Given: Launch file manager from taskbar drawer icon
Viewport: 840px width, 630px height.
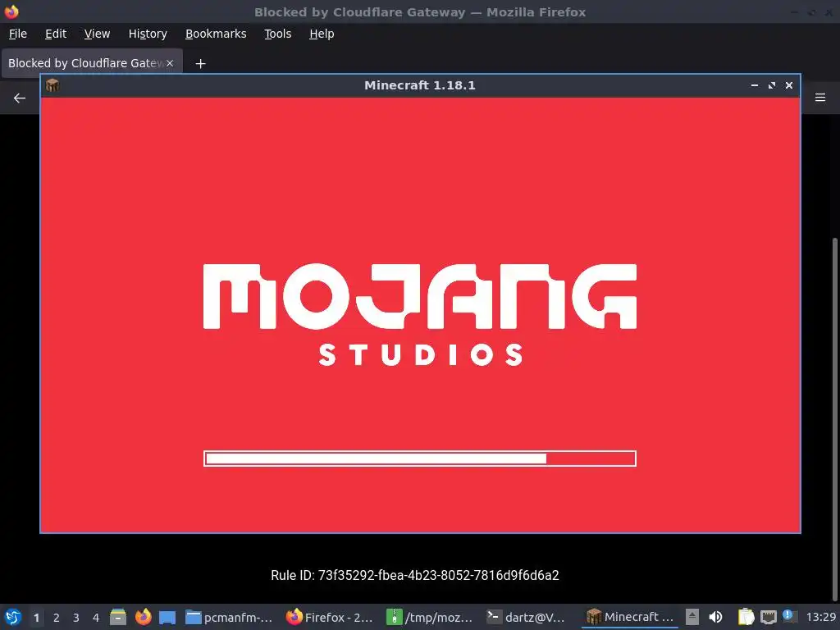Looking at the screenshot, I should click(x=118, y=617).
